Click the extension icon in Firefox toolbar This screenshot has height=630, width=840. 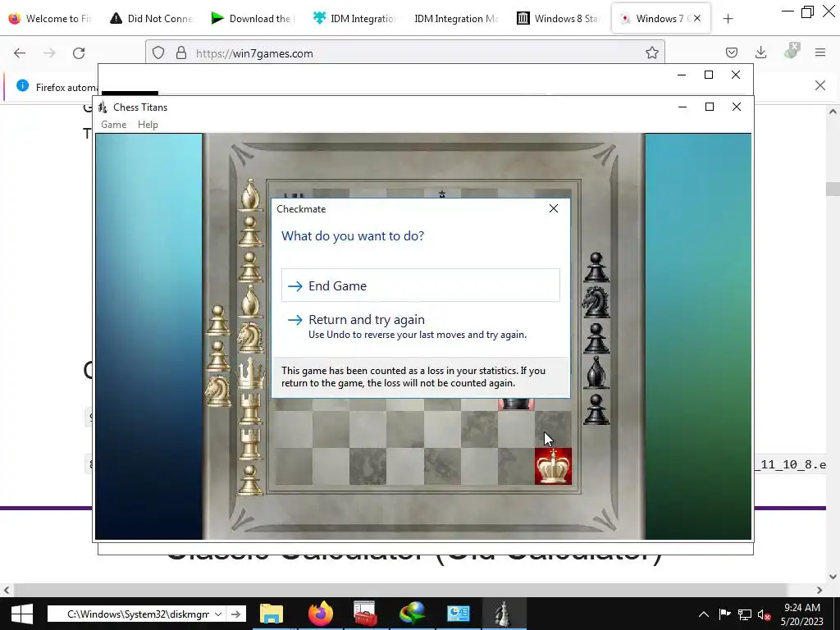coord(792,51)
